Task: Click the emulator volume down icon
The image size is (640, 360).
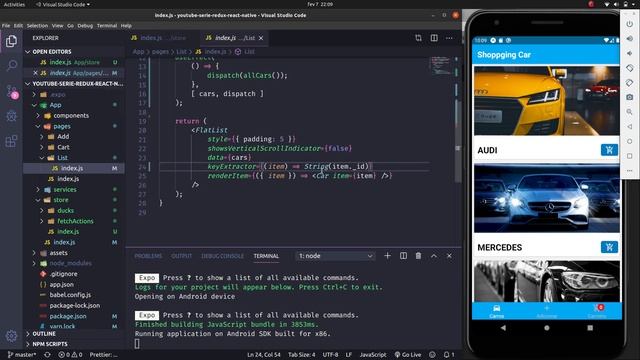Action: 630,53
